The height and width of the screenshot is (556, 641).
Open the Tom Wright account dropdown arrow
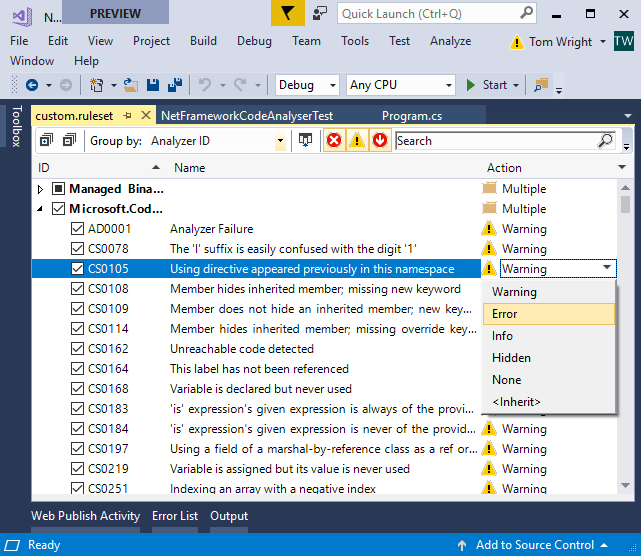[x=603, y=42]
